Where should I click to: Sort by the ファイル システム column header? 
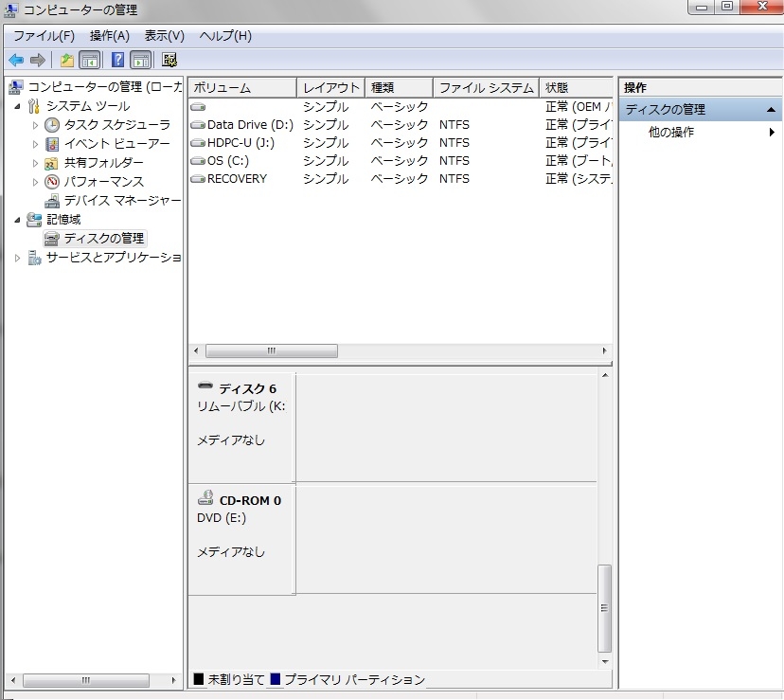pos(486,88)
